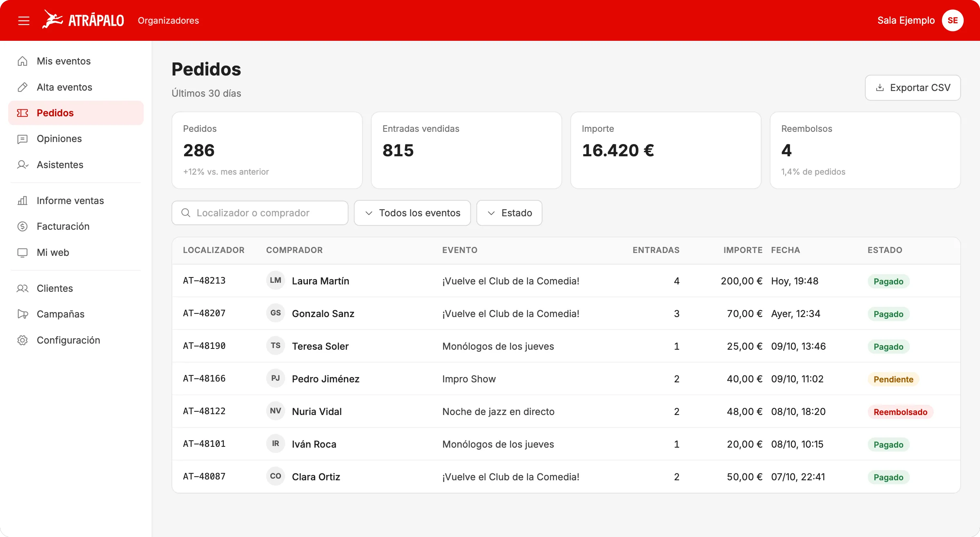The height and width of the screenshot is (537, 980).
Task: Click the 200,00 € amount
Action: [x=742, y=281]
